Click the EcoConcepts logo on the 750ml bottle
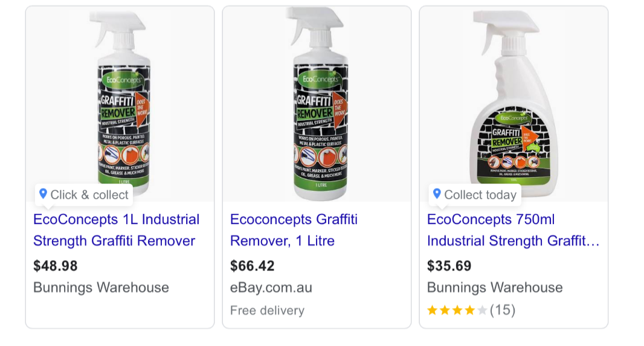 514,118
